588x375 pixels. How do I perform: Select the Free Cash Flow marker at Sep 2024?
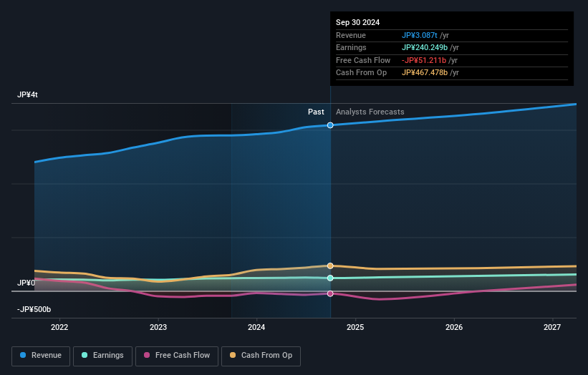click(330, 293)
